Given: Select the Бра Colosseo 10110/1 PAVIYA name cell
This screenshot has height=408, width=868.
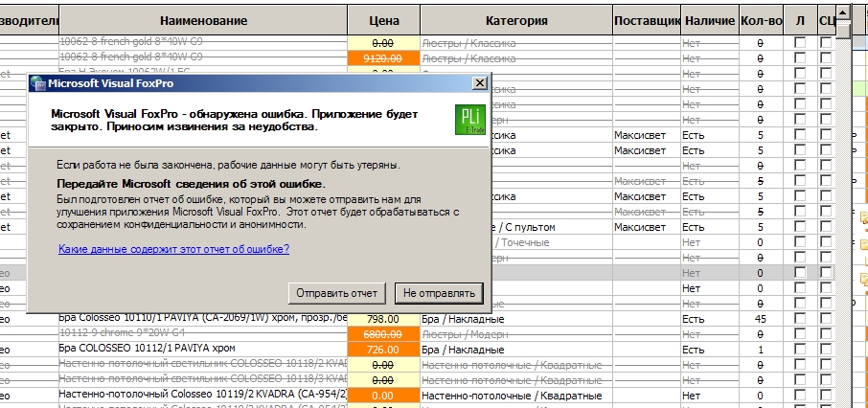Looking at the screenshot, I should 203,319.
